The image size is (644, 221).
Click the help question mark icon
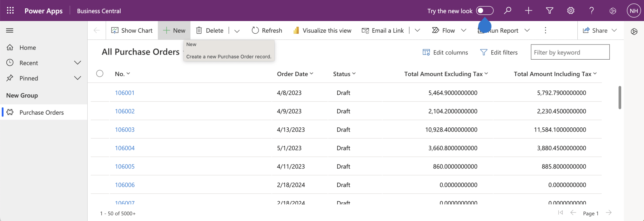tap(592, 11)
